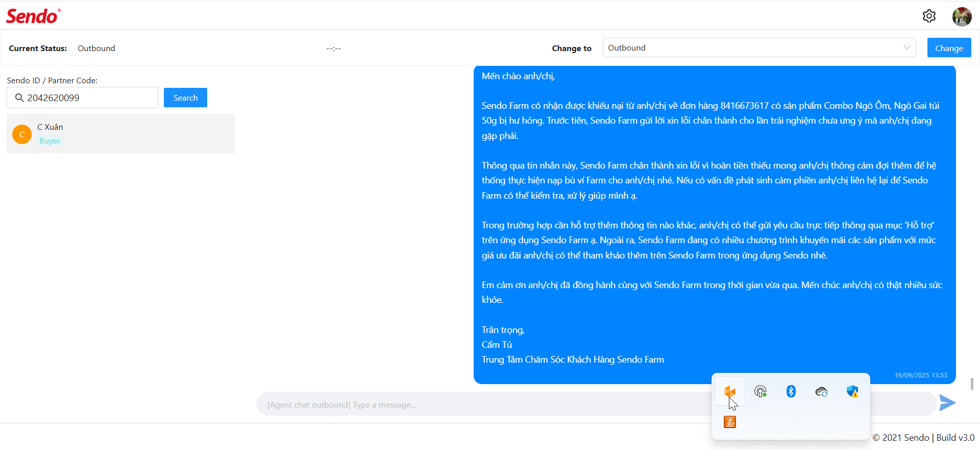The height and width of the screenshot is (450, 980).
Task: Click Trung Tâm Chăm Sóc Khách Hàng line
Action: [573, 360]
